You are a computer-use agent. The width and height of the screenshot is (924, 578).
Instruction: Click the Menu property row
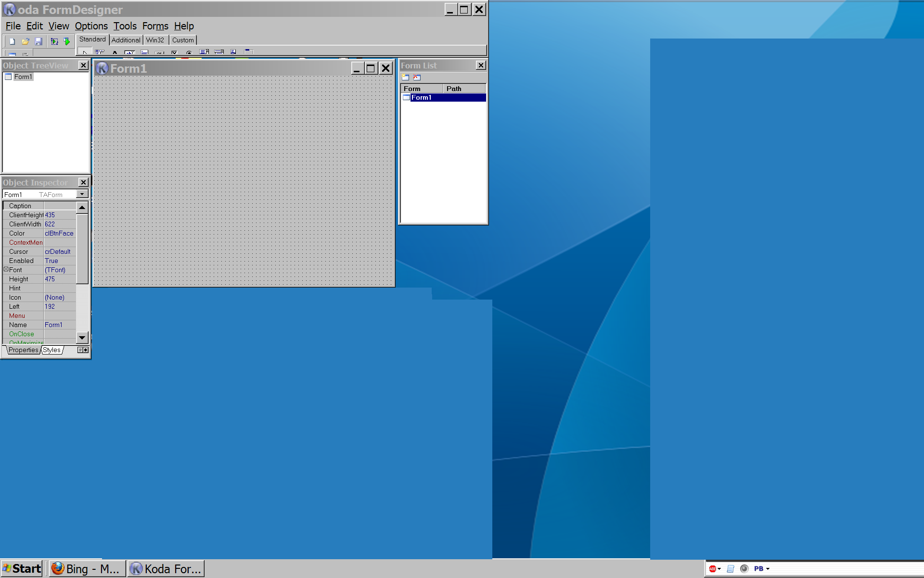(39, 315)
